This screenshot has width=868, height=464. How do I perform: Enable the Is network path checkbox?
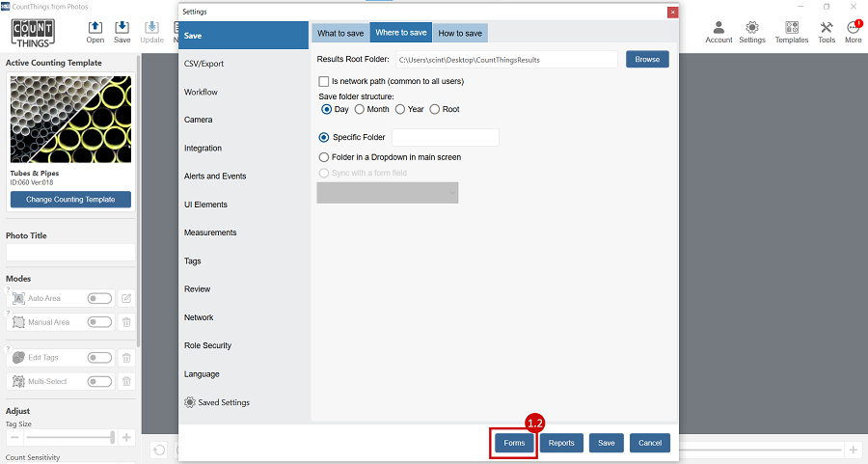(324, 82)
